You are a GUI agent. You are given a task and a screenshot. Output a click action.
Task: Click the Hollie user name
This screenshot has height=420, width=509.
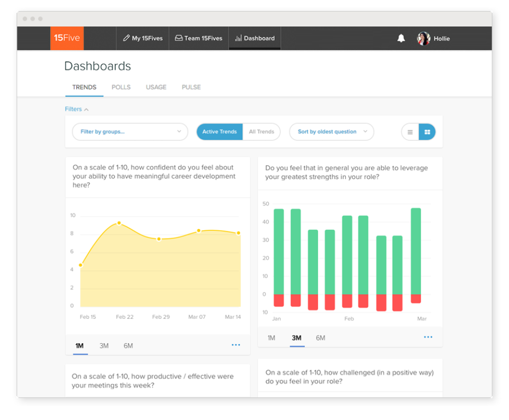[442, 39]
